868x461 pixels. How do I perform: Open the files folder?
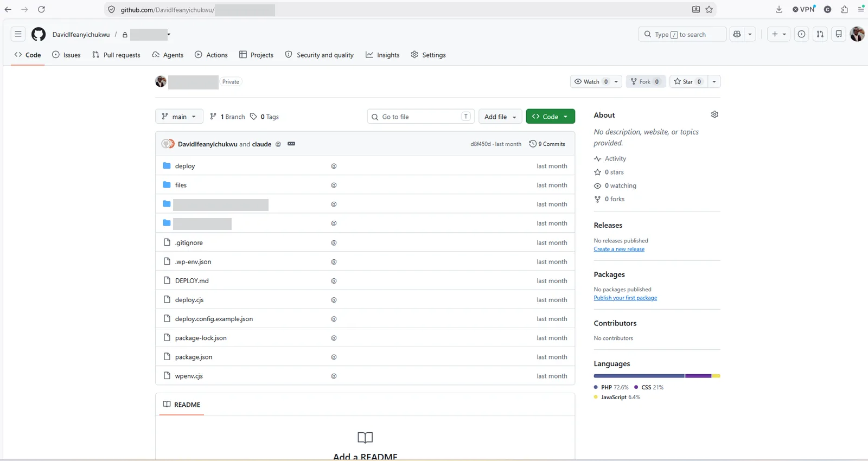coord(181,185)
